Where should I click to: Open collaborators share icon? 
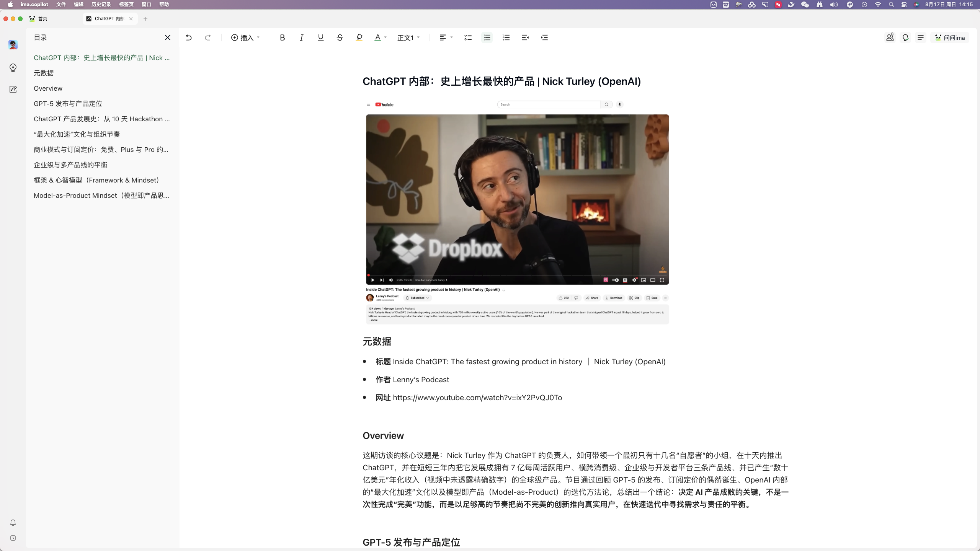[x=890, y=37]
